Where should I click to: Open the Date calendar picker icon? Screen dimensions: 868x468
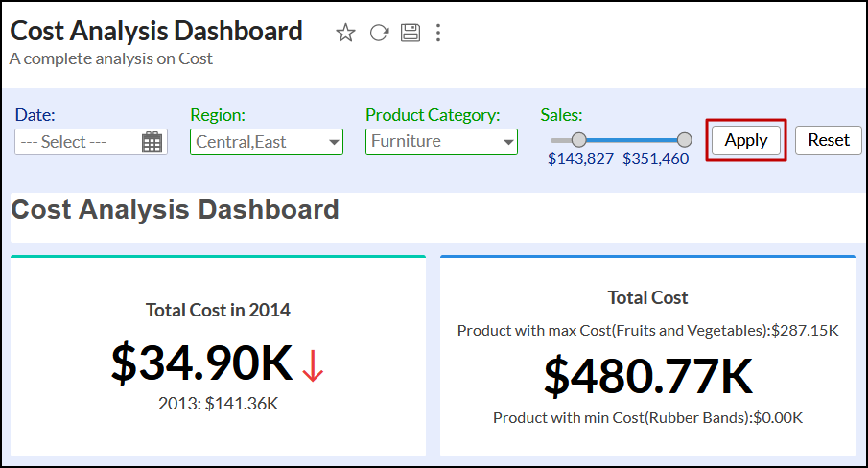[152, 142]
